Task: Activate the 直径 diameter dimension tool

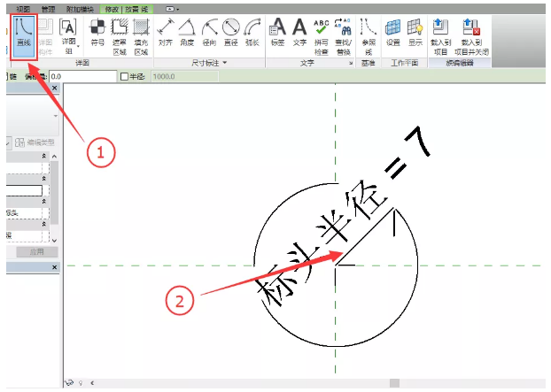Action: click(x=231, y=33)
